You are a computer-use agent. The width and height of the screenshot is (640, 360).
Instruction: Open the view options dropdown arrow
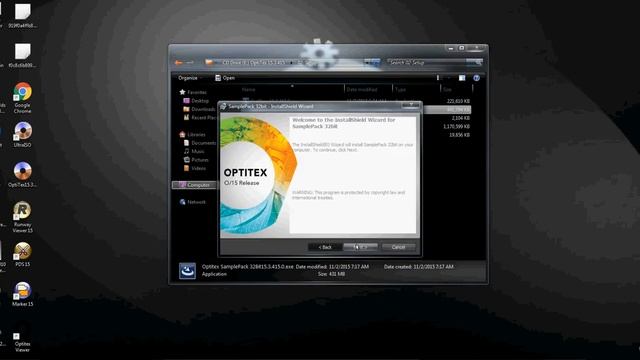coord(448,78)
